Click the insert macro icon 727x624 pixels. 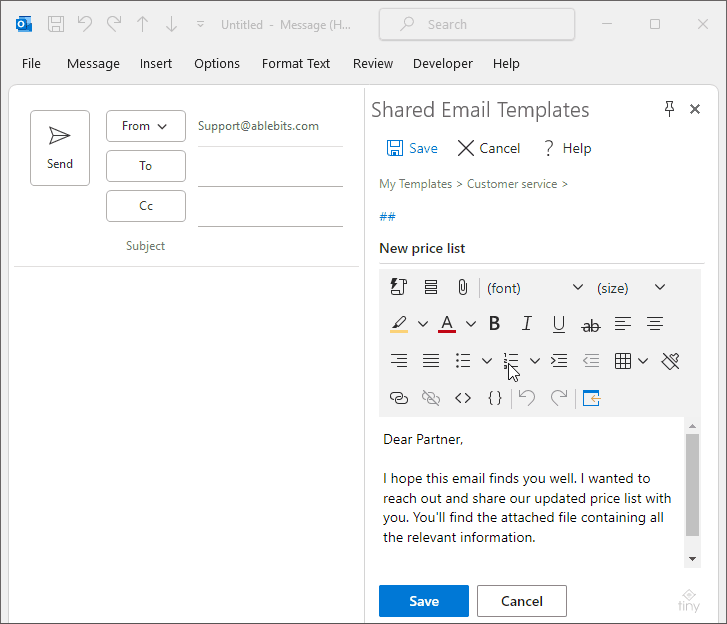(399, 288)
